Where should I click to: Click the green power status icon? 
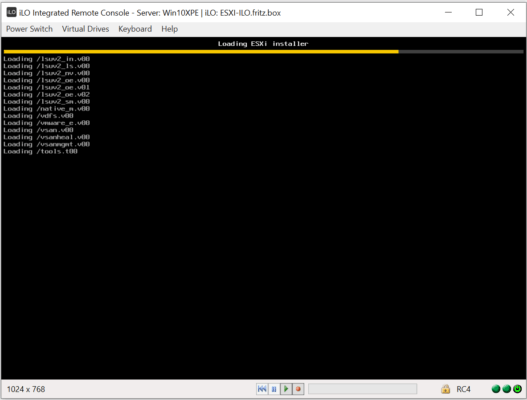(x=518, y=389)
